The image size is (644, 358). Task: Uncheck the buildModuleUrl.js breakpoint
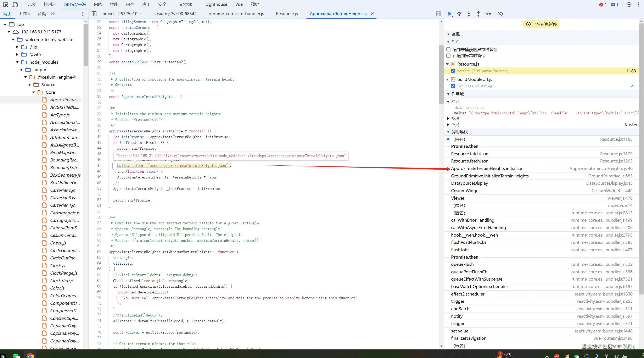pos(453,86)
